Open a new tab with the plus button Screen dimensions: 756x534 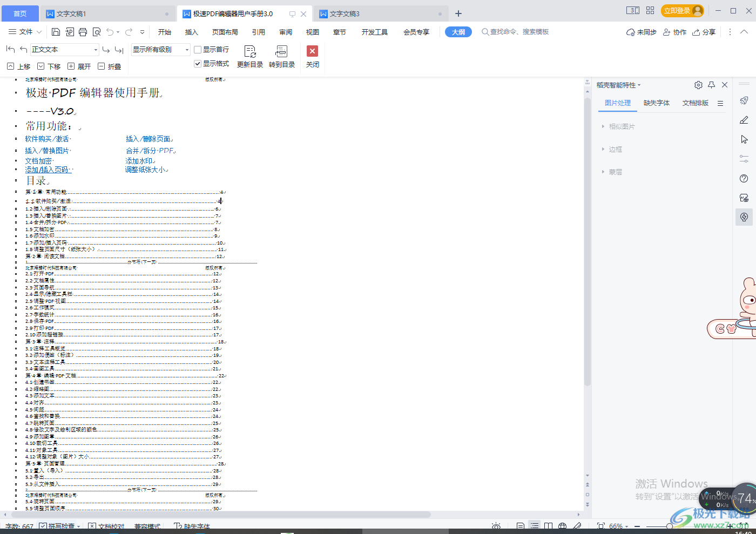[458, 13]
